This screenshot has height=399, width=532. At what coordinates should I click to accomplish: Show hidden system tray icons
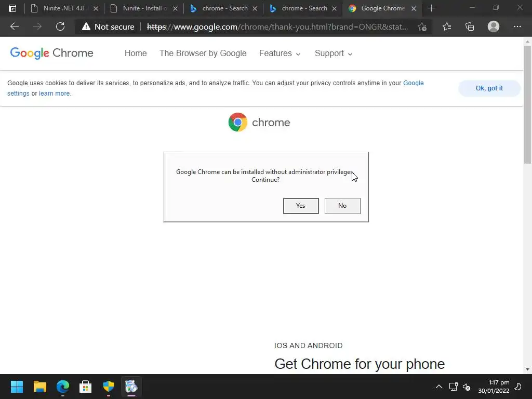tap(438, 387)
